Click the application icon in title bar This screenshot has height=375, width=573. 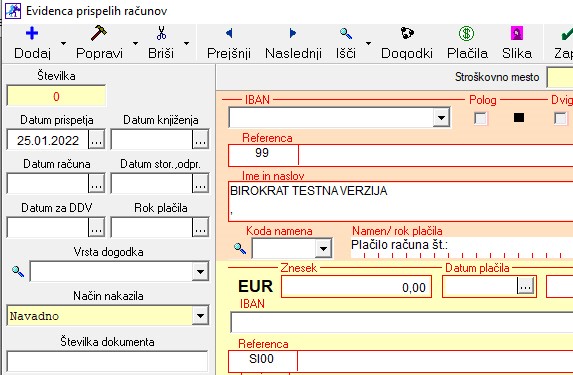pos(13,11)
